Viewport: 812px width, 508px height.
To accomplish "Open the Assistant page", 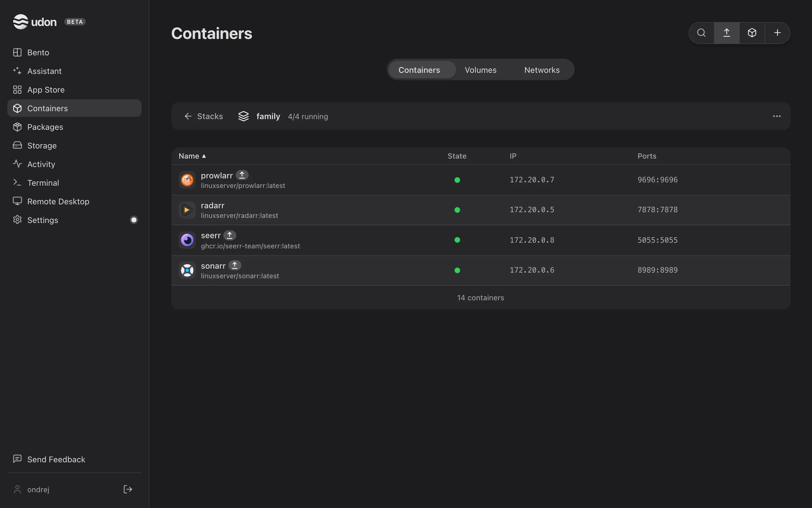I will point(74,71).
